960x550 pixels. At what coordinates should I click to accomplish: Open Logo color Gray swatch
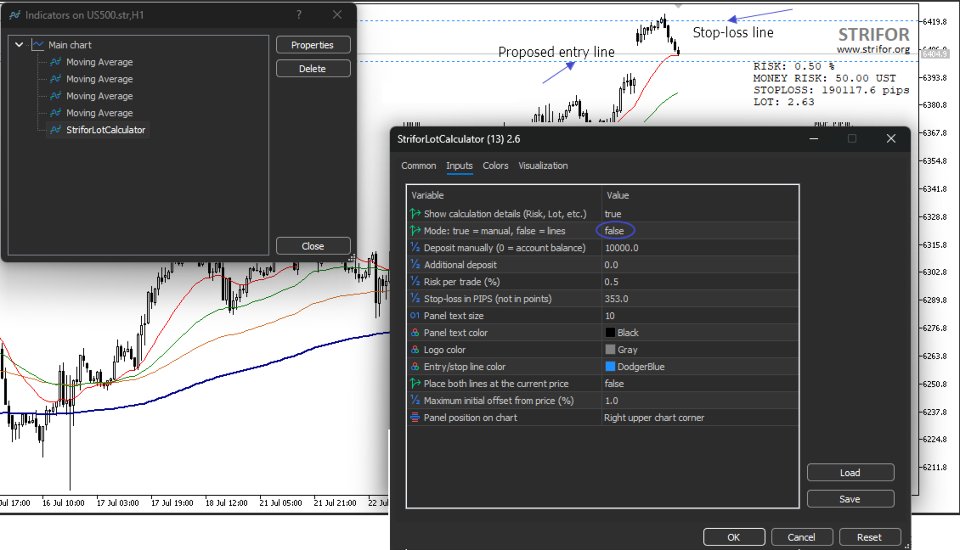pyautogui.click(x=610, y=350)
